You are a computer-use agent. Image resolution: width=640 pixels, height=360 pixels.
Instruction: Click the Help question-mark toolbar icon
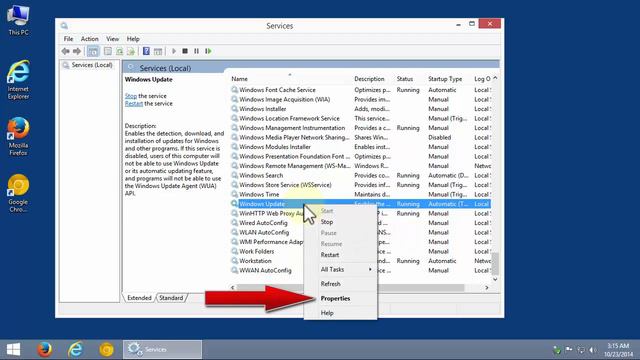(x=146, y=51)
